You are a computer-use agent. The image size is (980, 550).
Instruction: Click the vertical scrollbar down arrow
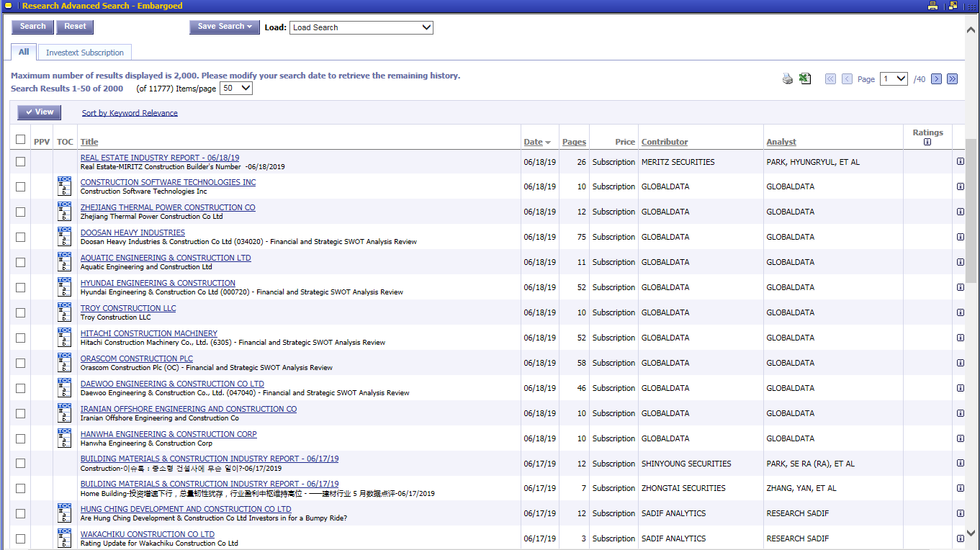tap(971, 533)
